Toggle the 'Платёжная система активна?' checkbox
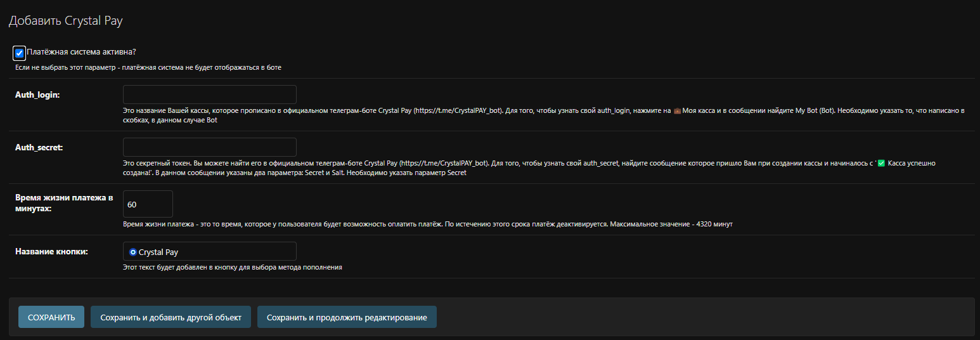The height and width of the screenshot is (340, 980). [19, 53]
